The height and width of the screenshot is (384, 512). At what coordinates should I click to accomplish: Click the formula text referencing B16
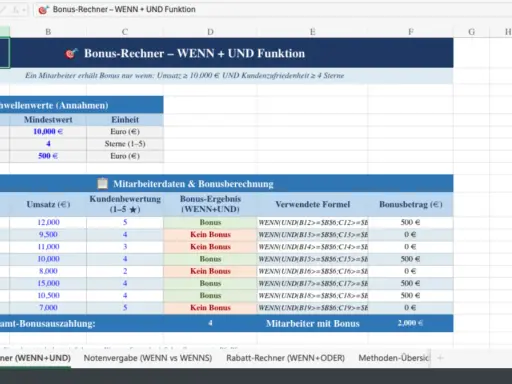313,271
